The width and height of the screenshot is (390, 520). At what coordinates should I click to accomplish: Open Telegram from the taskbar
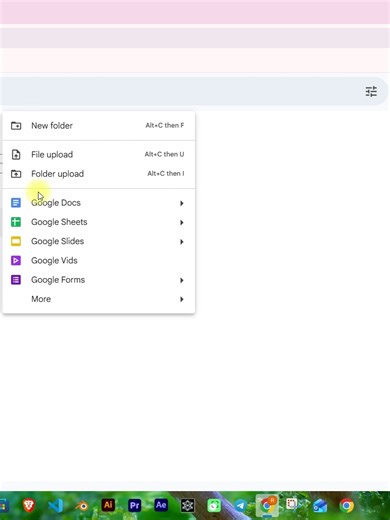(x=240, y=506)
